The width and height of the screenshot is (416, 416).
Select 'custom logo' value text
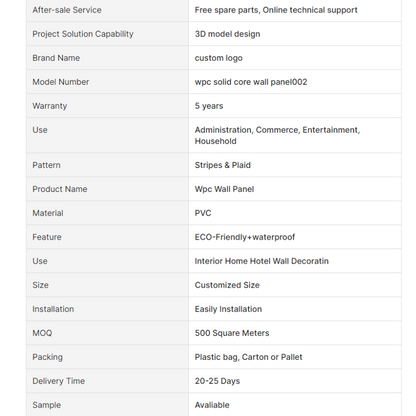click(x=218, y=58)
